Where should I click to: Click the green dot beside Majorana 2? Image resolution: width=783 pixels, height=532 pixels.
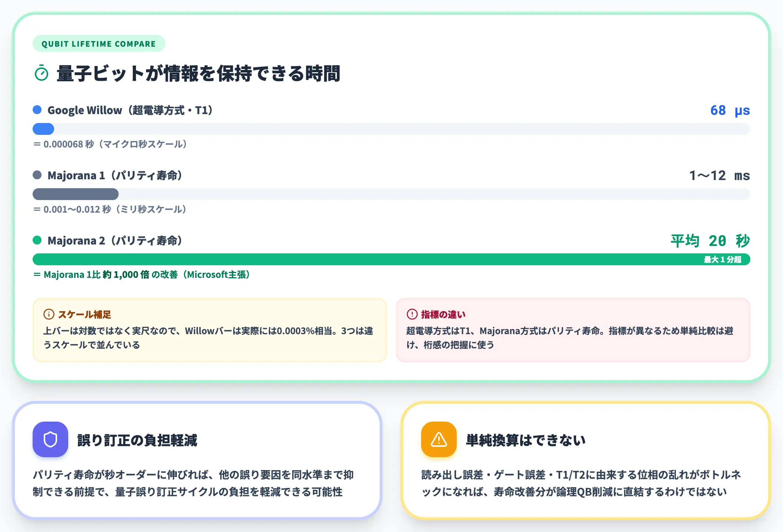(x=37, y=240)
